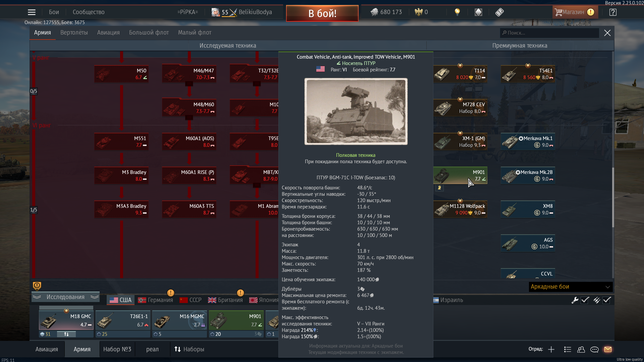
Task: Select the США nation tab
Action: click(x=121, y=300)
